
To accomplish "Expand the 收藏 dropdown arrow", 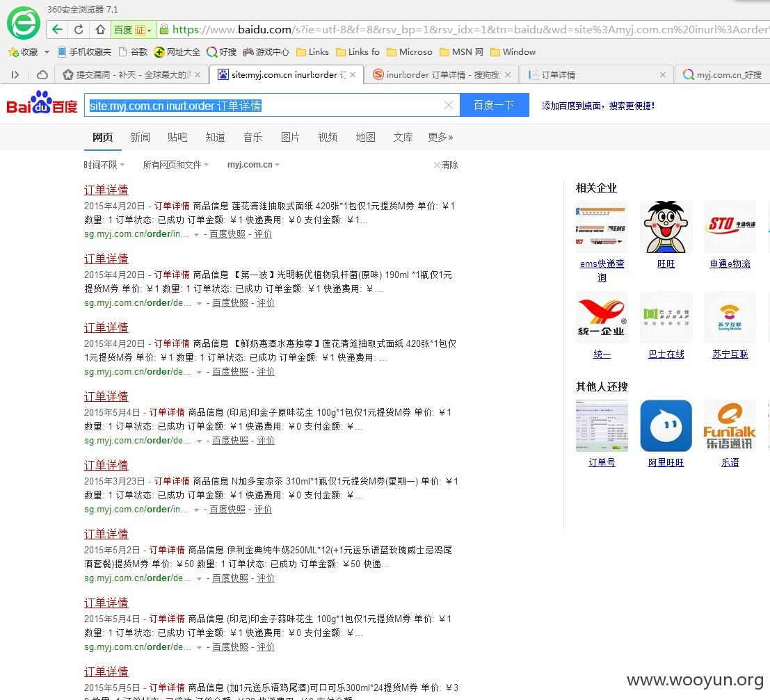I will pos(47,52).
